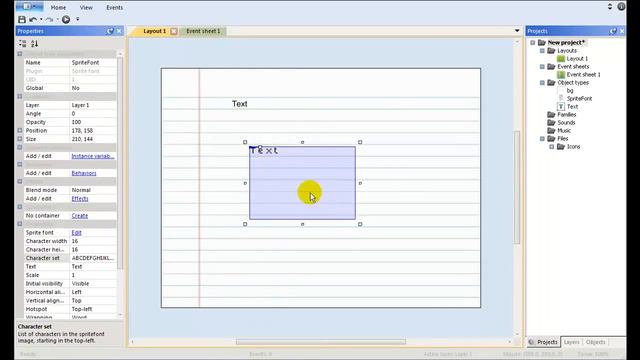Select the Music folder
Screen dimensions: 640x360
[564, 131]
